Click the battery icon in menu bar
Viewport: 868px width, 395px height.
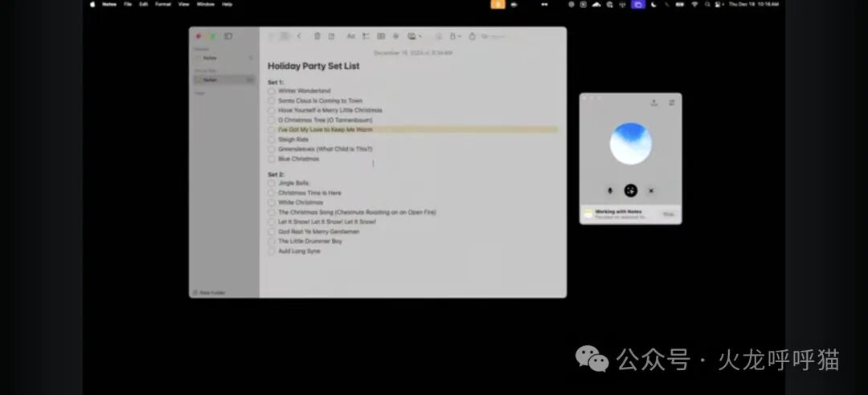tap(680, 5)
